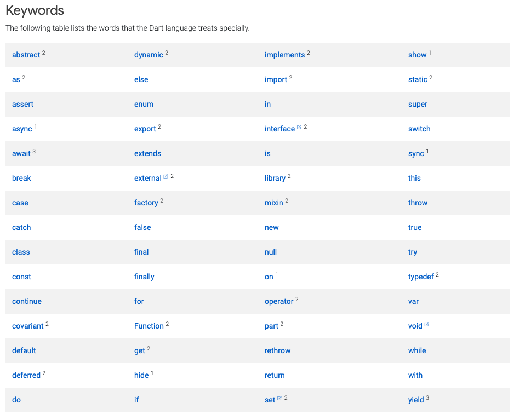Open the get keyword link
The image size is (519, 420).
pyautogui.click(x=140, y=351)
